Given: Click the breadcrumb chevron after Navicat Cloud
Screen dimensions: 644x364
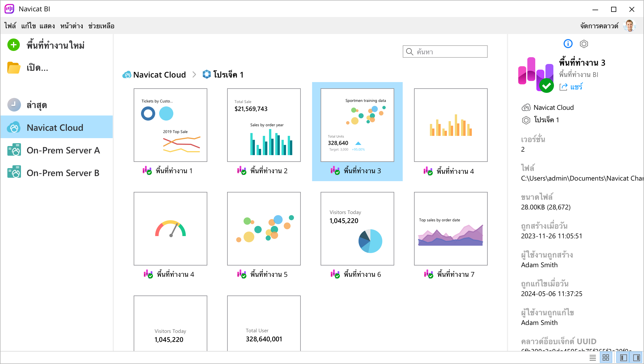Looking at the screenshot, I should tap(194, 74).
